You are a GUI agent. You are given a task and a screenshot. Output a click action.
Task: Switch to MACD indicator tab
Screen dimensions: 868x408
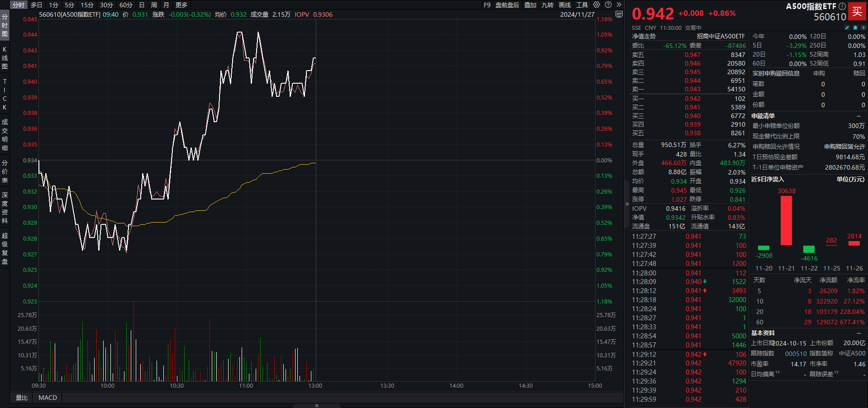point(48,398)
